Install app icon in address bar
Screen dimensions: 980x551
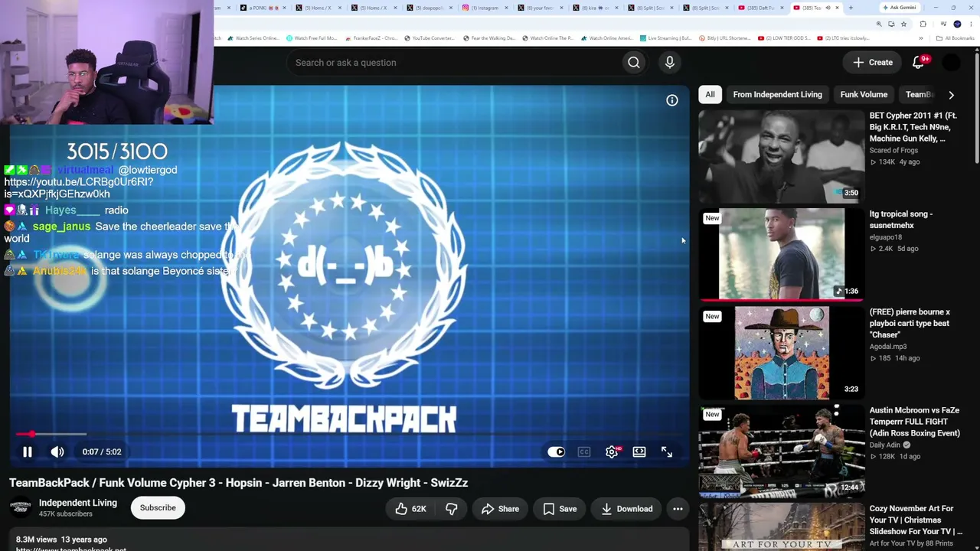click(x=891, y=24)
